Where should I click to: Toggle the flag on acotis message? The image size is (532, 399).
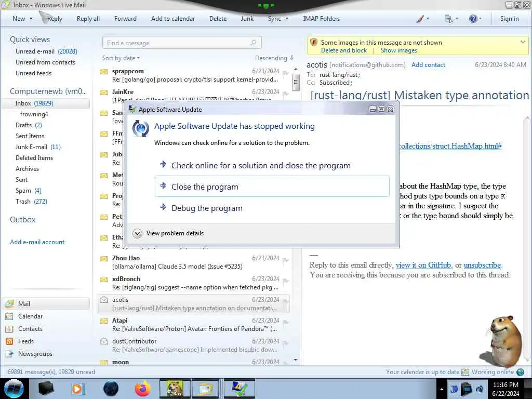pos(286,301)
